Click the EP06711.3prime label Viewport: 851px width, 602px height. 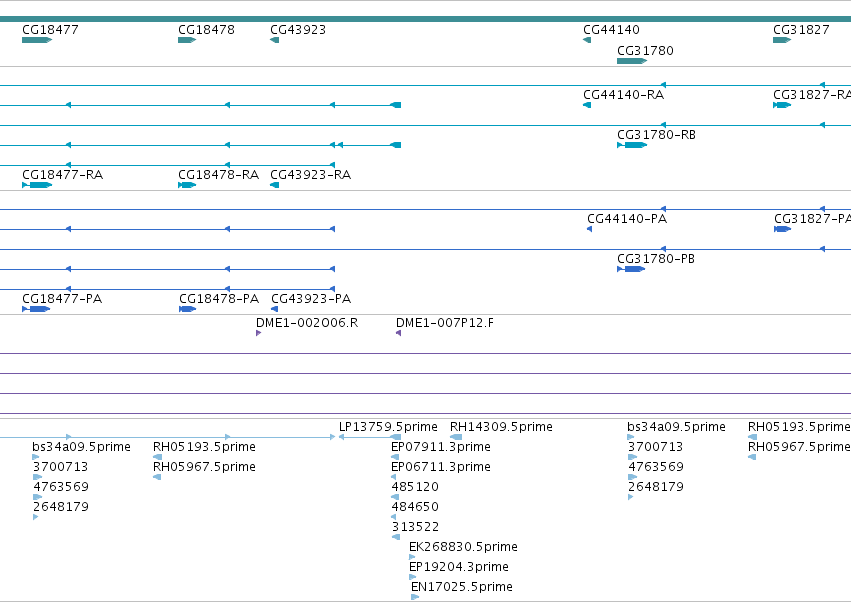[x=441, y=467]
